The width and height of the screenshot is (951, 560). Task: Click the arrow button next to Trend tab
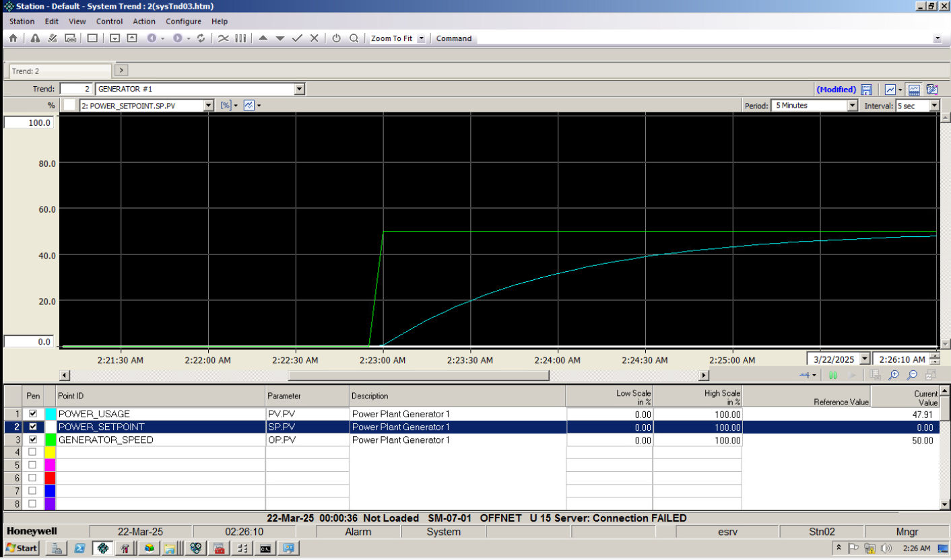click(121, 70)
